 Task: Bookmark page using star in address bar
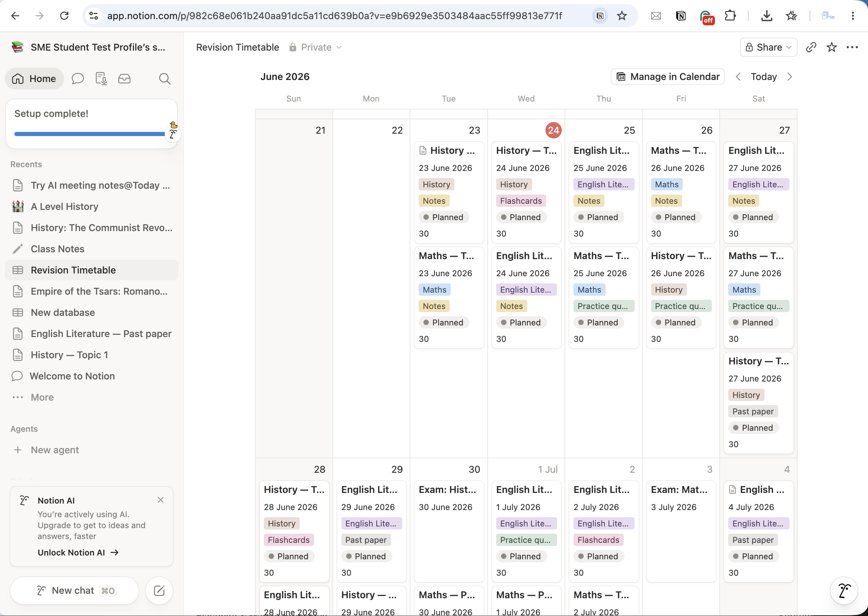(622, 15)
